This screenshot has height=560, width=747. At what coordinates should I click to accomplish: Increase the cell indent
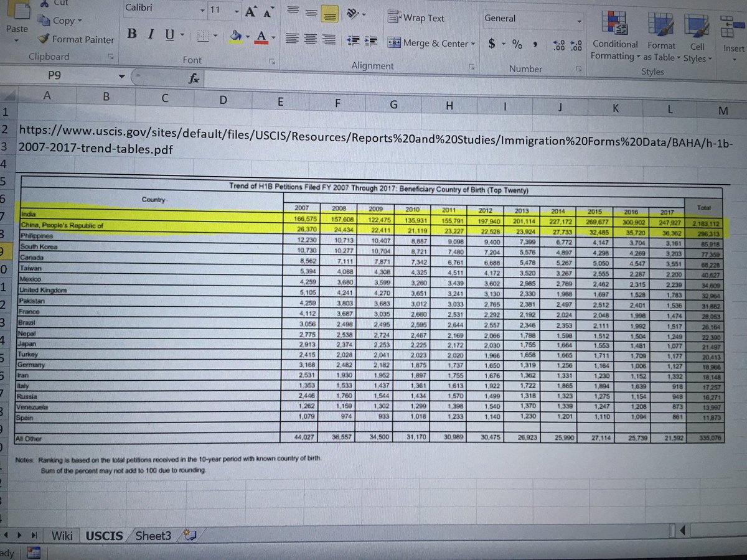point(372,41)
